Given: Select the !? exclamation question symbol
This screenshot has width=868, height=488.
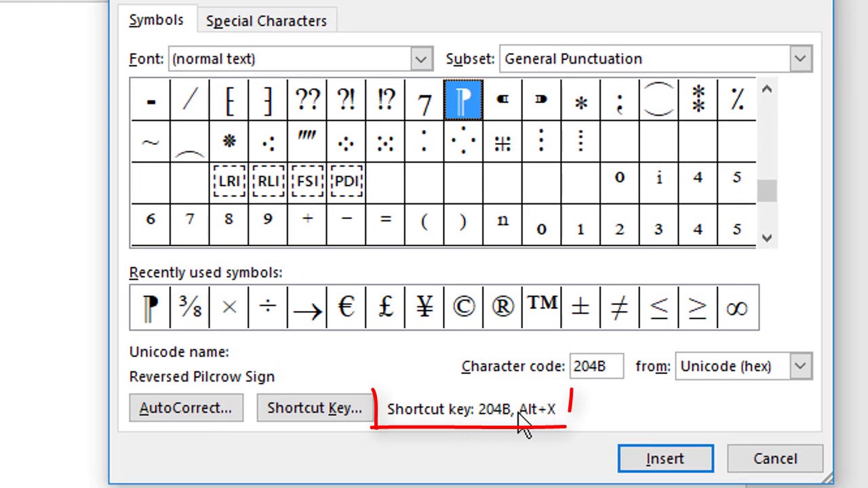Looking at the screenshot, I should click(x=385, y=100).
